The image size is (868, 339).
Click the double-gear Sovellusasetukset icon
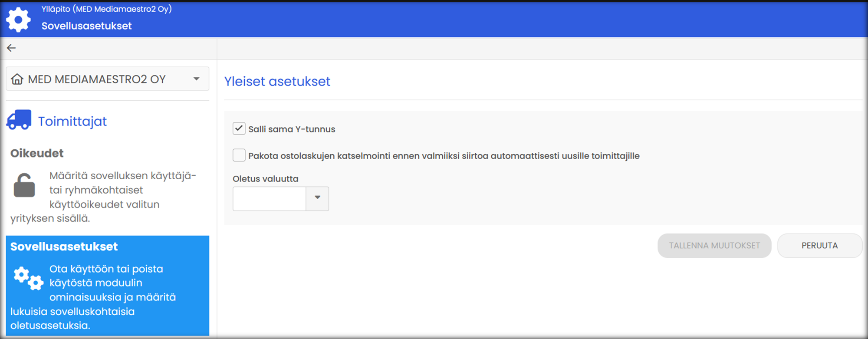(x=28, y=278)
